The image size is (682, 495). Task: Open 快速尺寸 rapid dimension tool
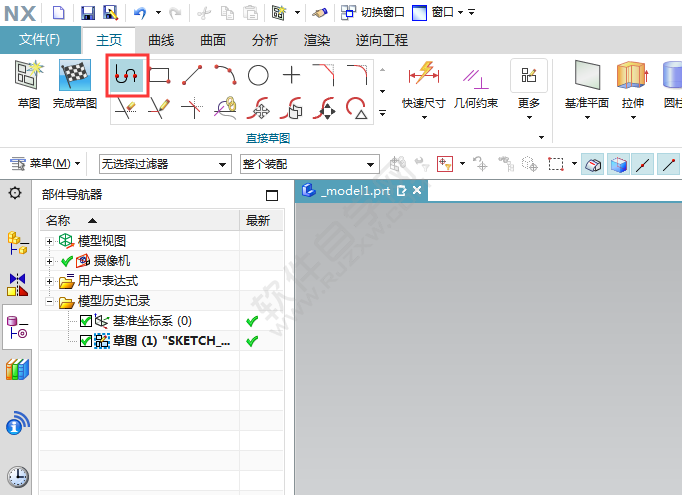[424, 84]
